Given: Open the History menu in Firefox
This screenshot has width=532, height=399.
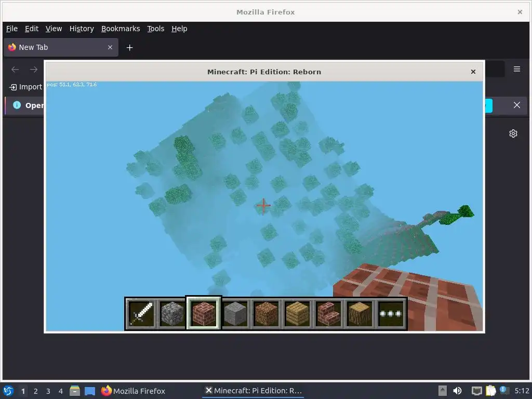Looking at the screenshot, I should pyautogui.click(x=82, y=29).
